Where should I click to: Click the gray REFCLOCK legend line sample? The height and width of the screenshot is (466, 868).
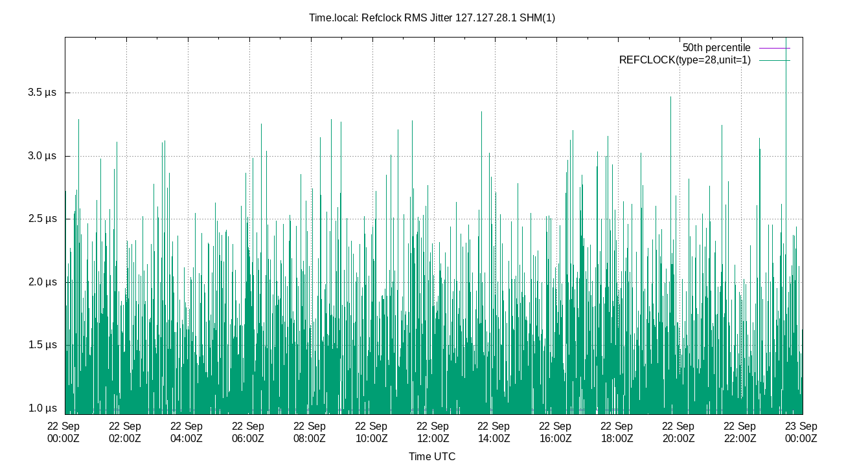pos(775,60)
